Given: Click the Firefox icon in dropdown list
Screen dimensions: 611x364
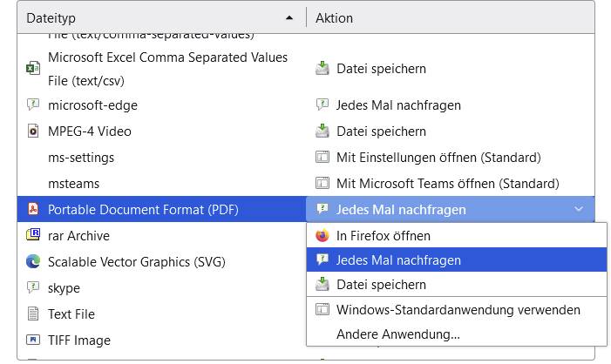Looking at the screenshot, I should point(322,236).
